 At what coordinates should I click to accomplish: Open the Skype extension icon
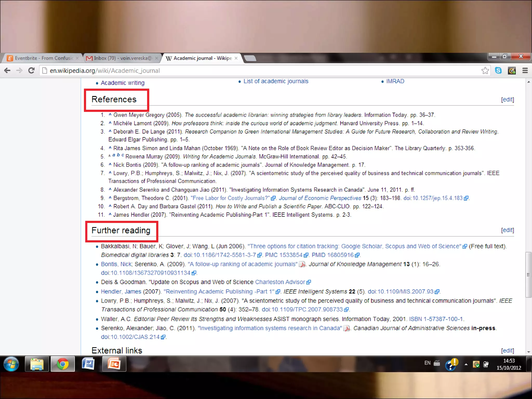coord(498,70)
